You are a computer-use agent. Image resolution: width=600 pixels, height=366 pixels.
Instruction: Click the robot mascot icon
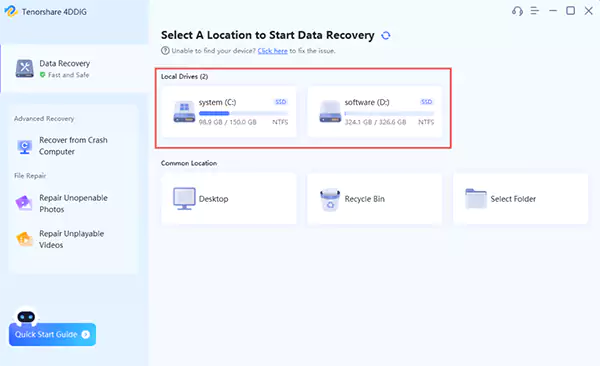[26, 317]
